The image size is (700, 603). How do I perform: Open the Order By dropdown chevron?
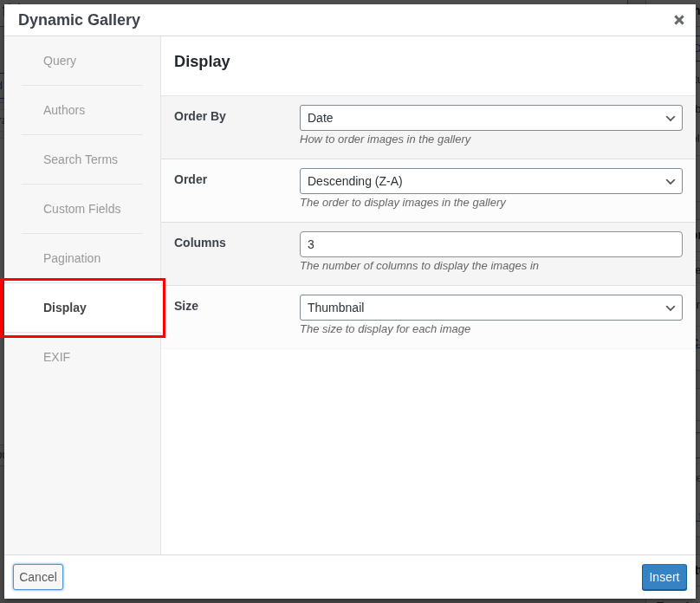(670, 118)
